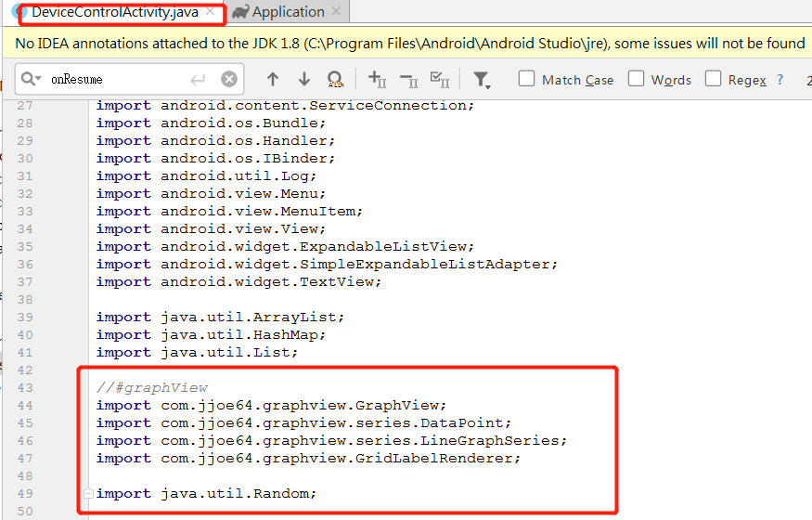Find all occurrences

coord(336,79)
